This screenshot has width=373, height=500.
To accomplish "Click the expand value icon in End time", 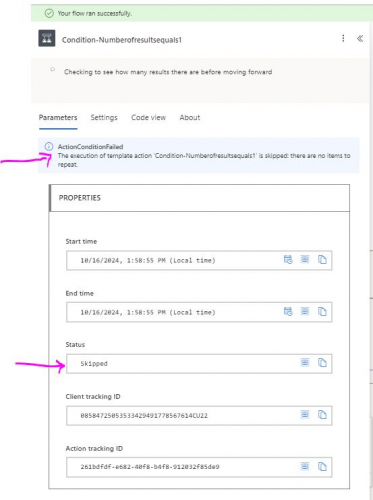I will pos(305,311).
